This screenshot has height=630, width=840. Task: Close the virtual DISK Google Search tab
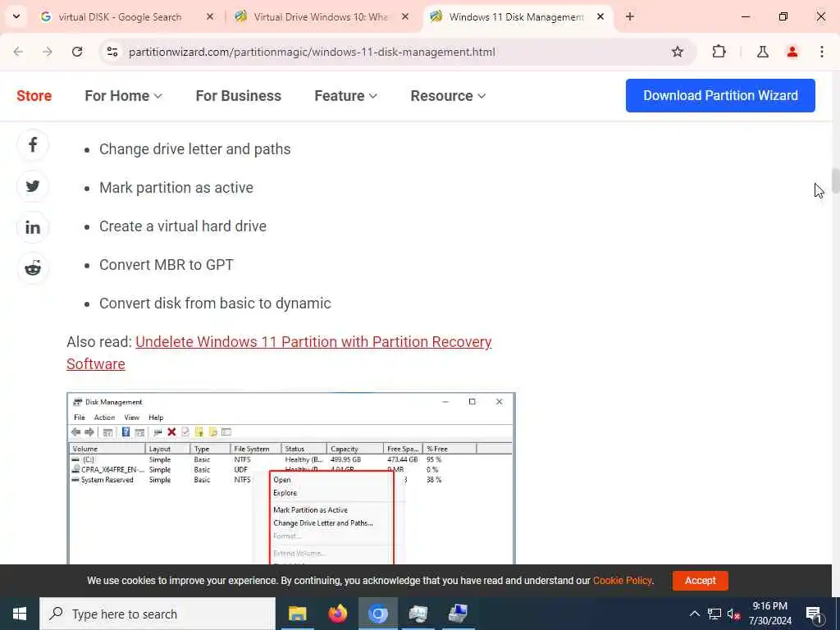point(210,16)
